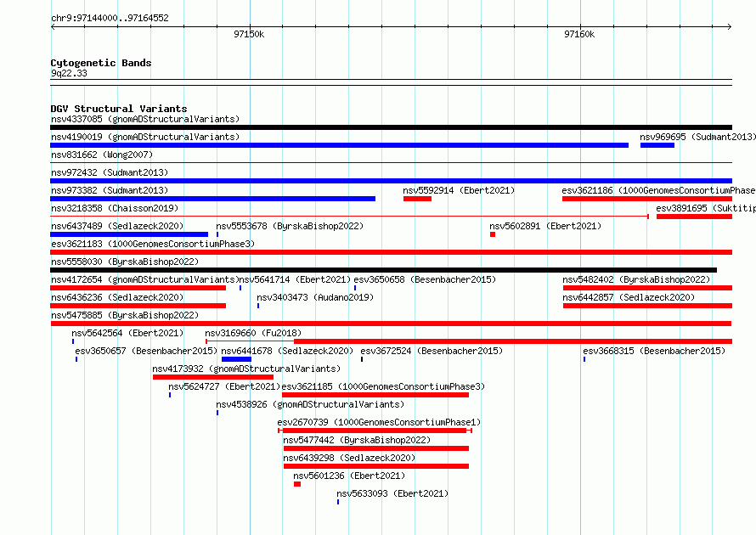The width and height of the screenshot is (756, 535).
Task: Open nsv5633093 (Ebert2021) label
Action: point(392,493)
